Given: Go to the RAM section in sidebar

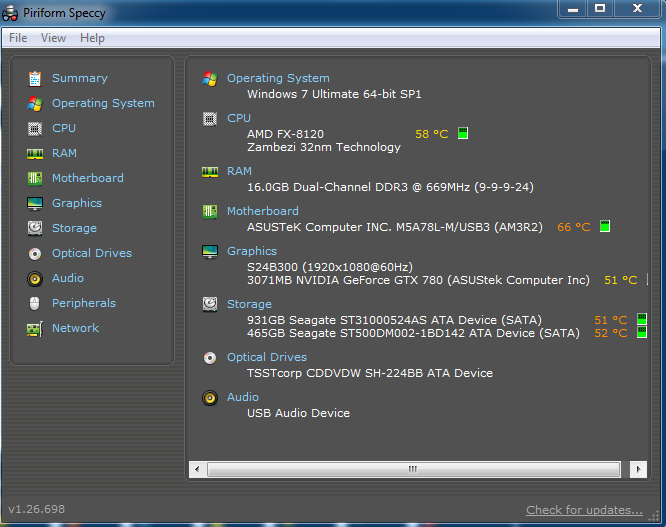Looking at the screenshot, I should 64,153.
